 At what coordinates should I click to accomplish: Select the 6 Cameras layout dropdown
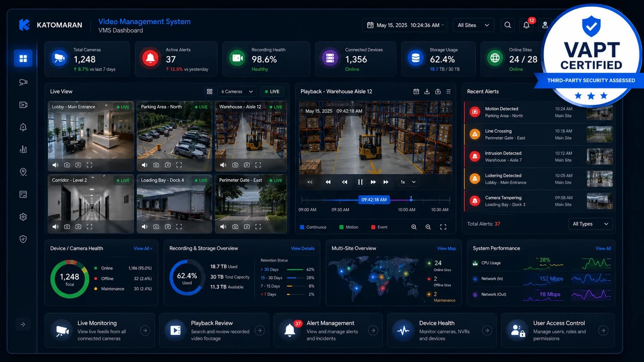point(237,92)
